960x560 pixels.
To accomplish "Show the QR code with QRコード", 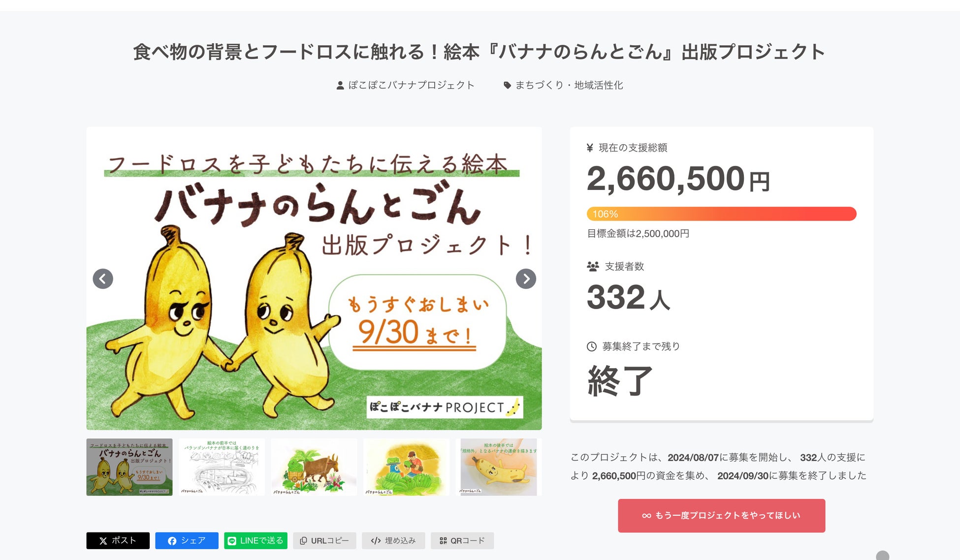I will pos(462,540).
